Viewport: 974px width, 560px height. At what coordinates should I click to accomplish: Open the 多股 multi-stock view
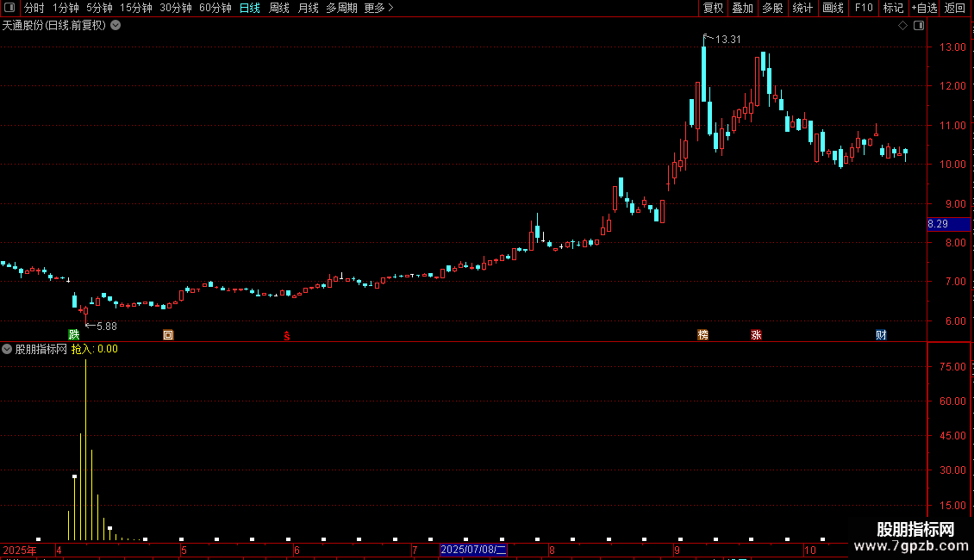pyautogui.click(x=772, y=8)
